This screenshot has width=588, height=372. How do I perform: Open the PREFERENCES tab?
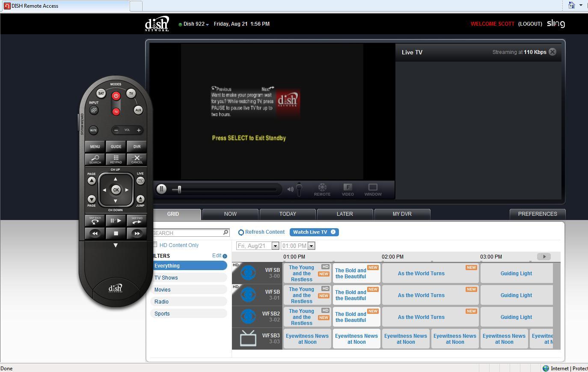pyautogui.click(x=538, y=214)
